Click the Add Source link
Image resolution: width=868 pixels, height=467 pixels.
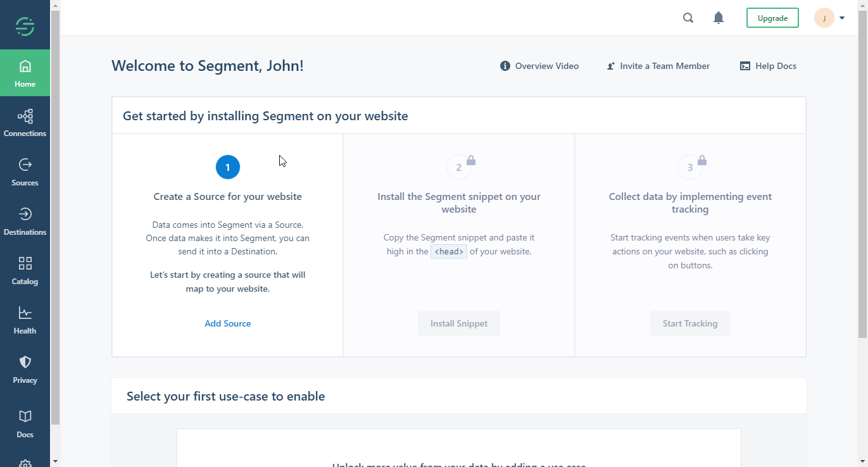(x=227, y=323)
